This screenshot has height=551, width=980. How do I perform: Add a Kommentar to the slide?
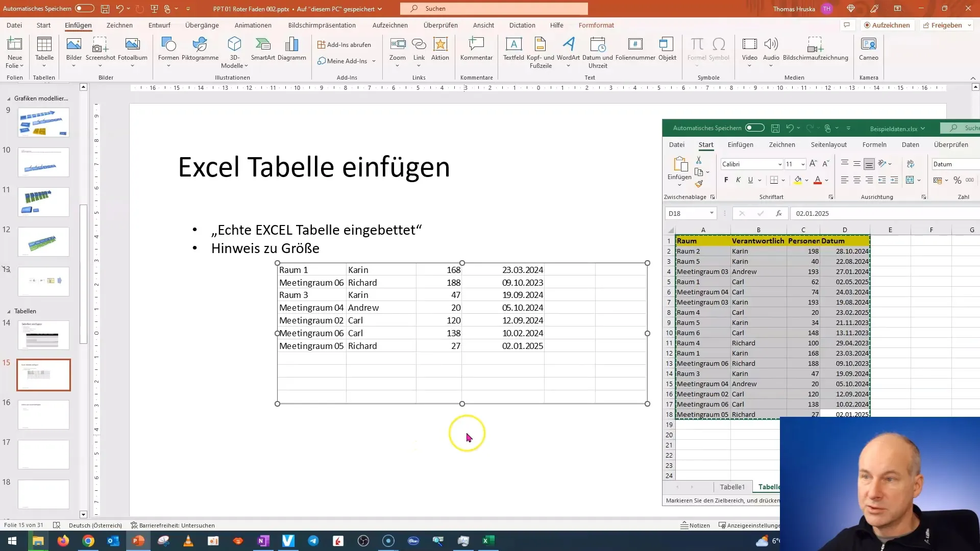point(476,49)
